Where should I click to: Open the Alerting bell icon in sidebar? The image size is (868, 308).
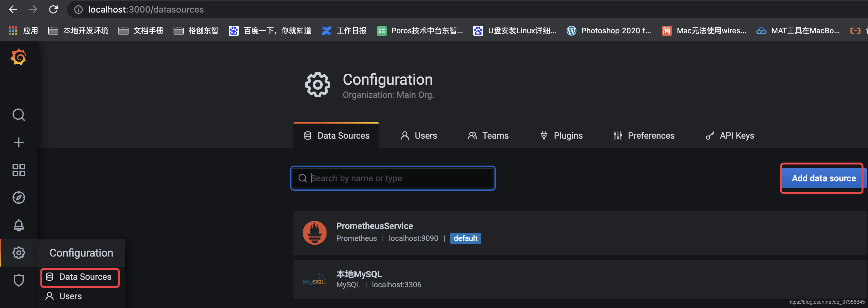pyautogui.click(x=18, y=225)
